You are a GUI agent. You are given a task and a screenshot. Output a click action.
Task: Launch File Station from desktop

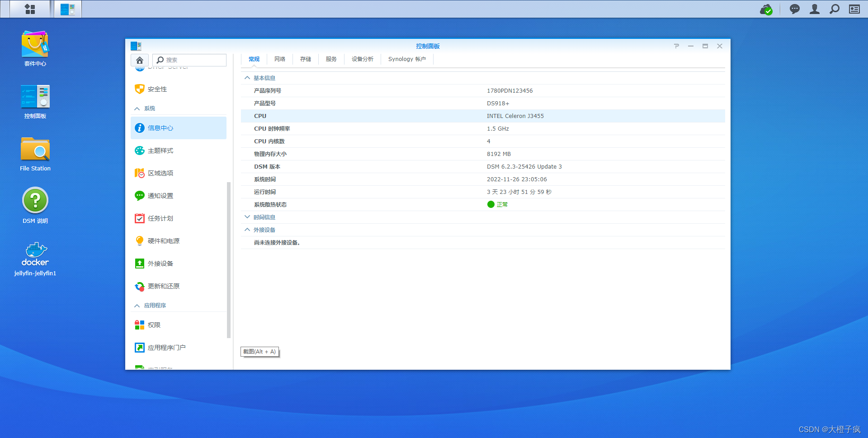(x=35, y=154)
